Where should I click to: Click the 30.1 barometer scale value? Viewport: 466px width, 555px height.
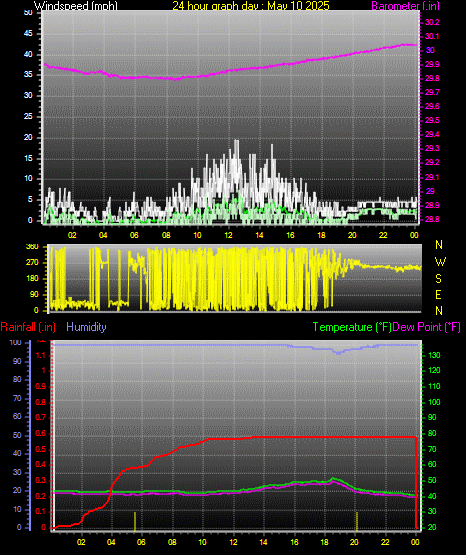click(x=432, y=36)
